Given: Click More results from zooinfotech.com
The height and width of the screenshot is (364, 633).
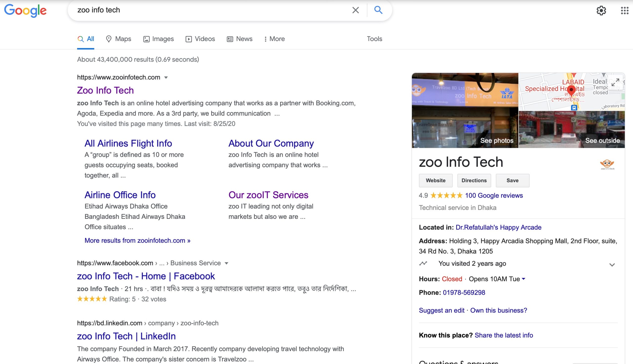Looking at the screenshot, I should tap(137, 241).
